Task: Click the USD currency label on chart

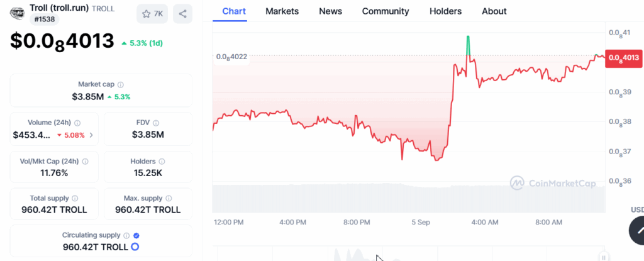Action: (x=636, y=209)
